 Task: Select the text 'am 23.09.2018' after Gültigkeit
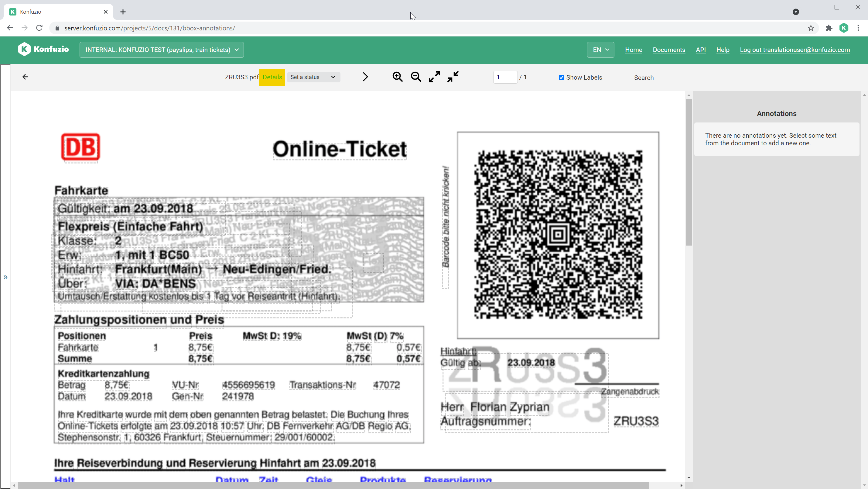click(x=153, y=208)
